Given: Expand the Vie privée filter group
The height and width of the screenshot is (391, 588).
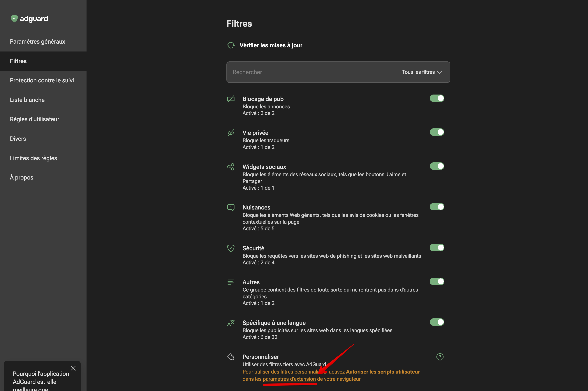Looking at the screenshot, I should click(255, 133).
